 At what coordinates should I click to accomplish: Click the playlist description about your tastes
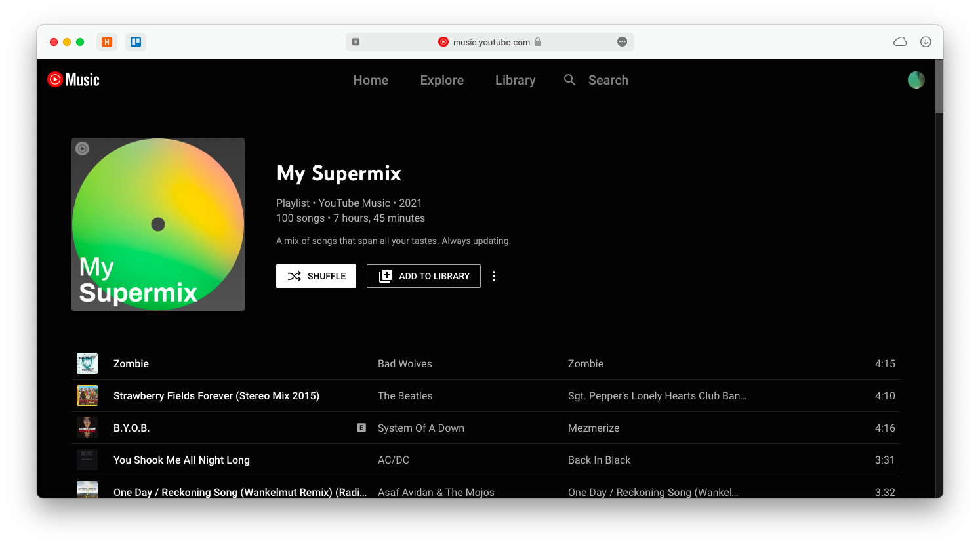point(393,241)
